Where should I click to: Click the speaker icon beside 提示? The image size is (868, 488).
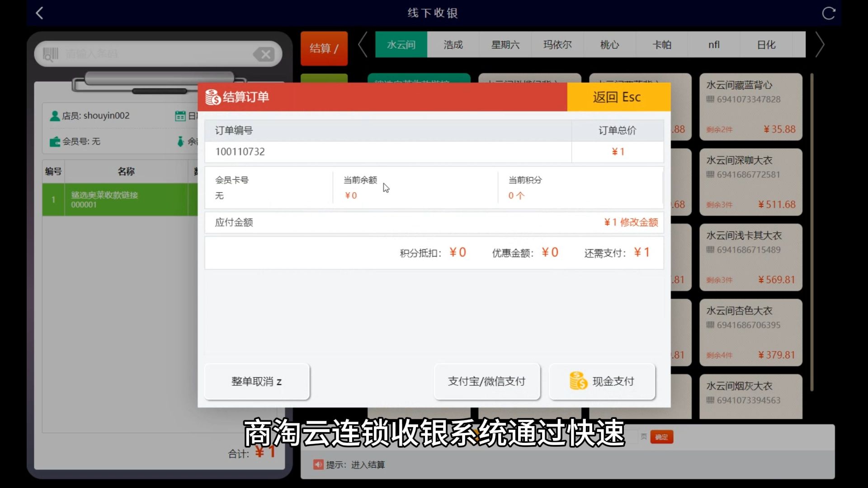[318, 465]
